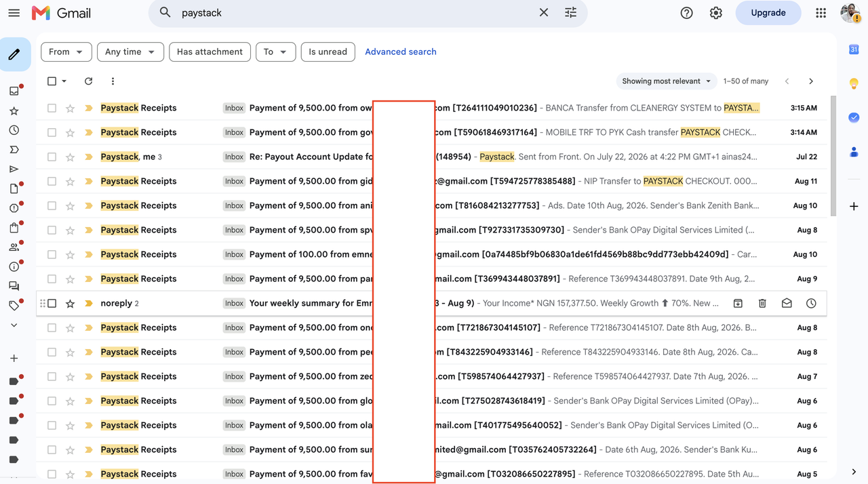Open the account profile picture

coord(850,13)
